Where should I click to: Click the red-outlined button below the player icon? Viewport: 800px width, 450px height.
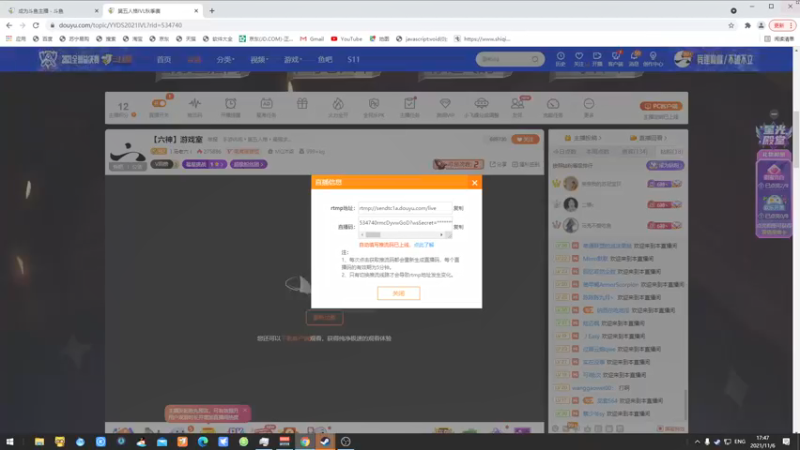324,318
